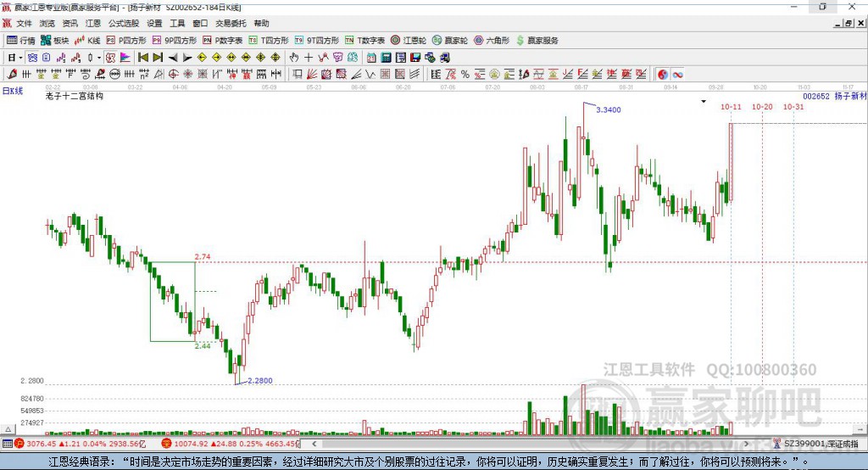The image size is (868, 470).
Task: Open the 9P四方形 tool
Action: 175,41
